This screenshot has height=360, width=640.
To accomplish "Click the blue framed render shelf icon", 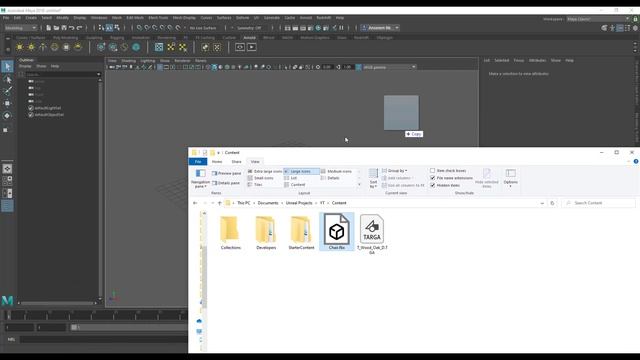I will point(159,47).
